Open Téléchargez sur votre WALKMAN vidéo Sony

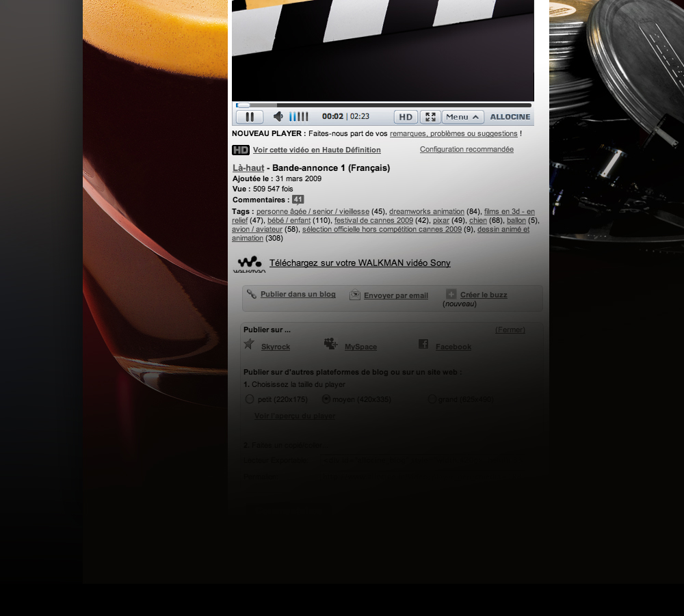tap(360, 263)
